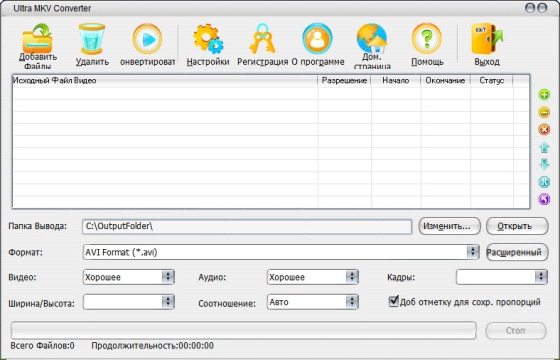Image resolution: width=560 pixels, height=360 pixels.
Task: Click the Изменить... button
Action: (x=449, y=226)
